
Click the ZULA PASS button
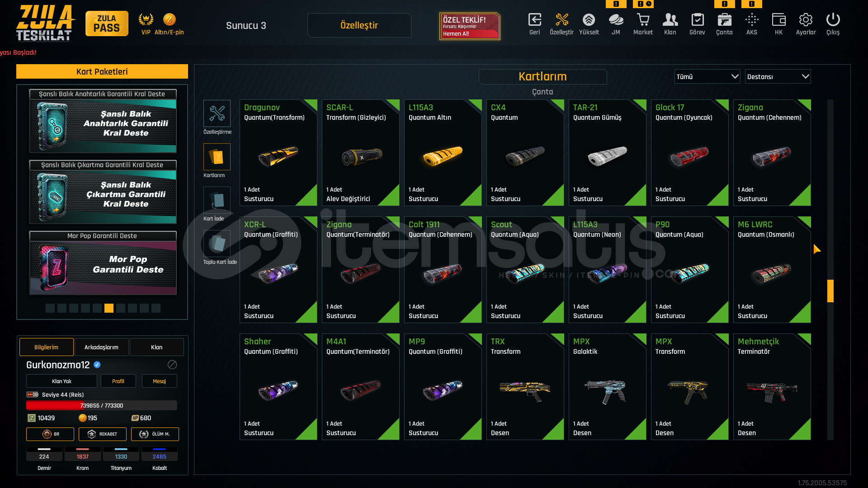click(107, 23)
